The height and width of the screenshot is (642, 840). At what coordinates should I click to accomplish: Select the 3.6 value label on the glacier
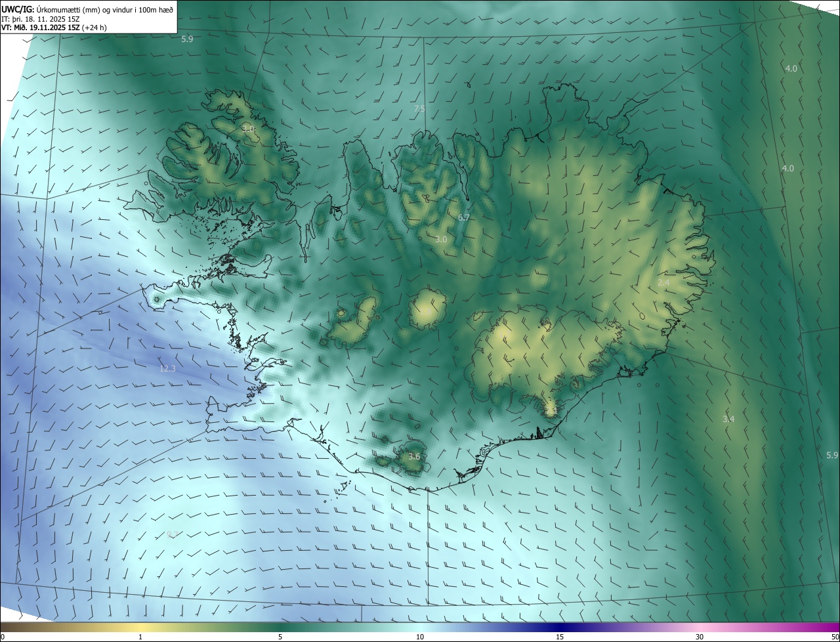413,456
